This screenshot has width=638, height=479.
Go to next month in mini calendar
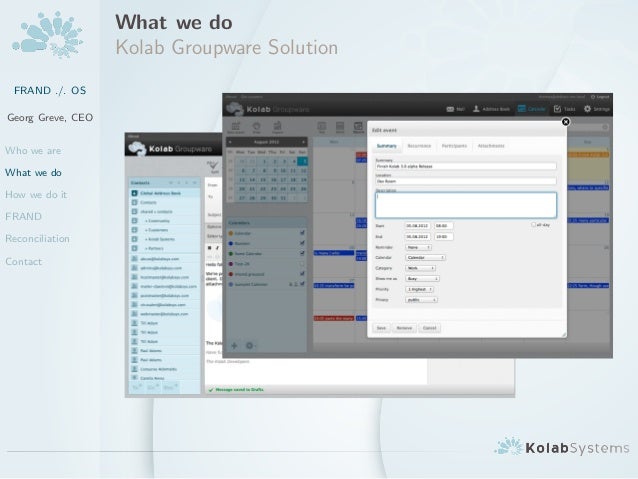[303, 142]
